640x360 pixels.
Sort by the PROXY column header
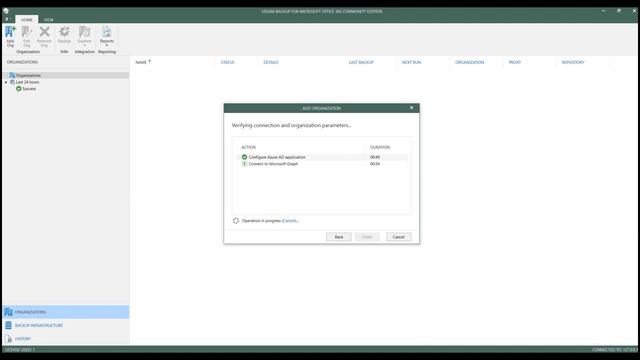tap(515, 62)
